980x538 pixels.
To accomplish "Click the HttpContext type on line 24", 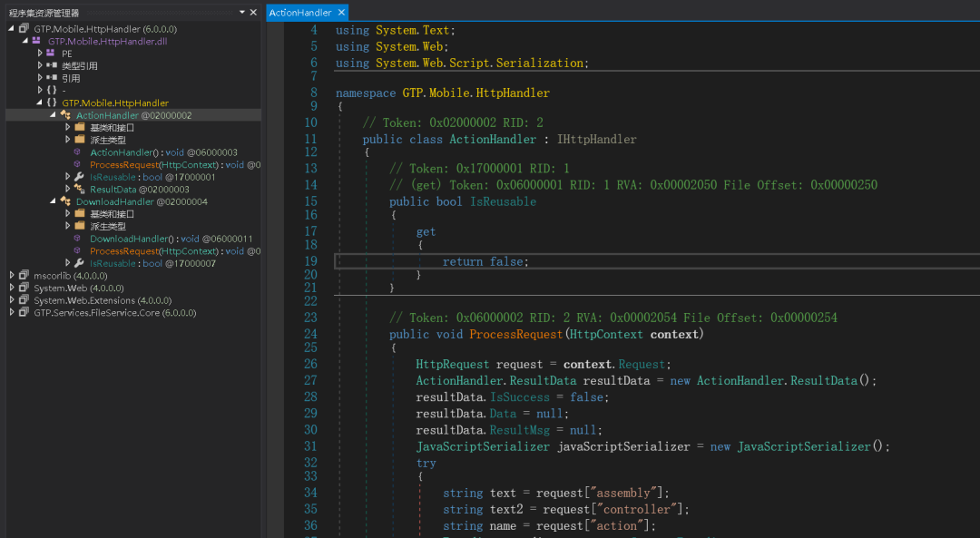I will click(x=605, y=334).
